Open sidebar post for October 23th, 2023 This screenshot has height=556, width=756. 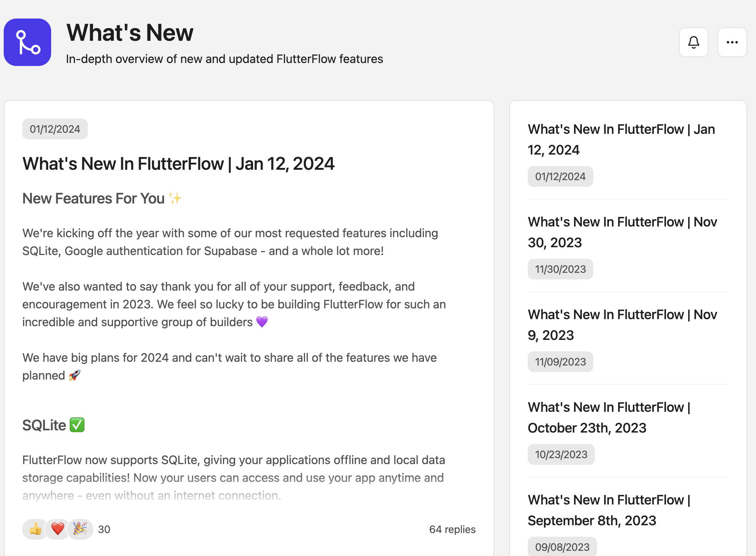tap(609, 417)
